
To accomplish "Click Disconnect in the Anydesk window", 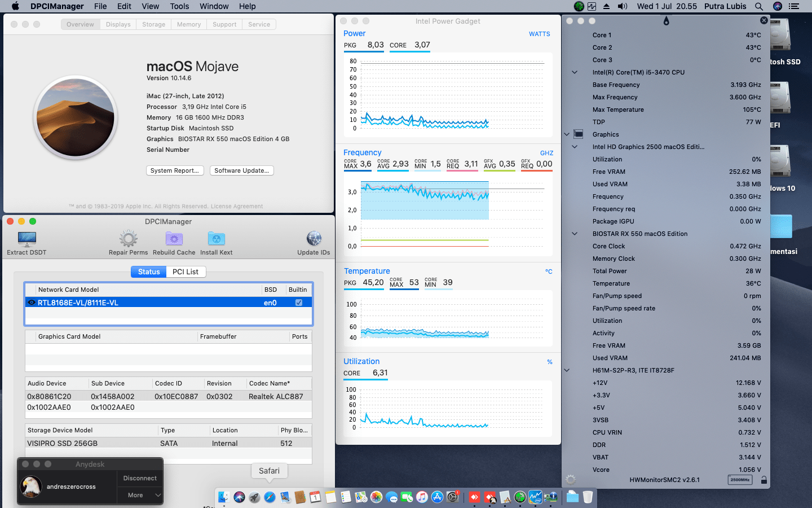I will (x=139, y=478).
